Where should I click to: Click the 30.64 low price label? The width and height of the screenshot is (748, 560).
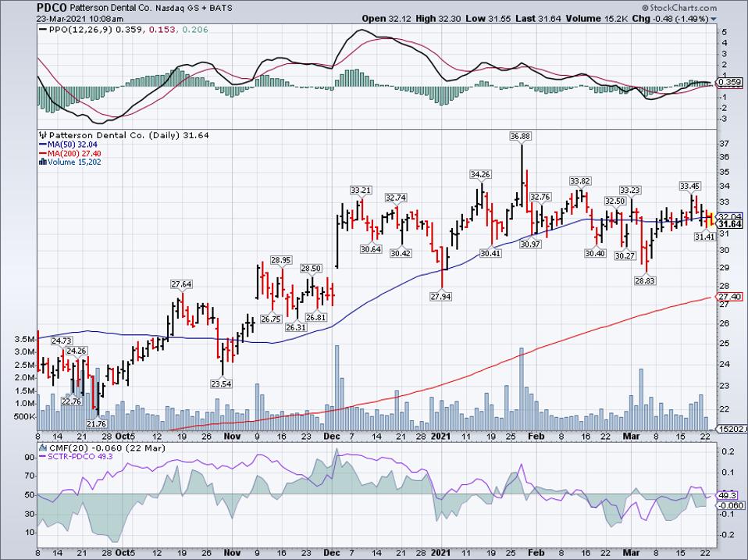(x=371, y=249)
